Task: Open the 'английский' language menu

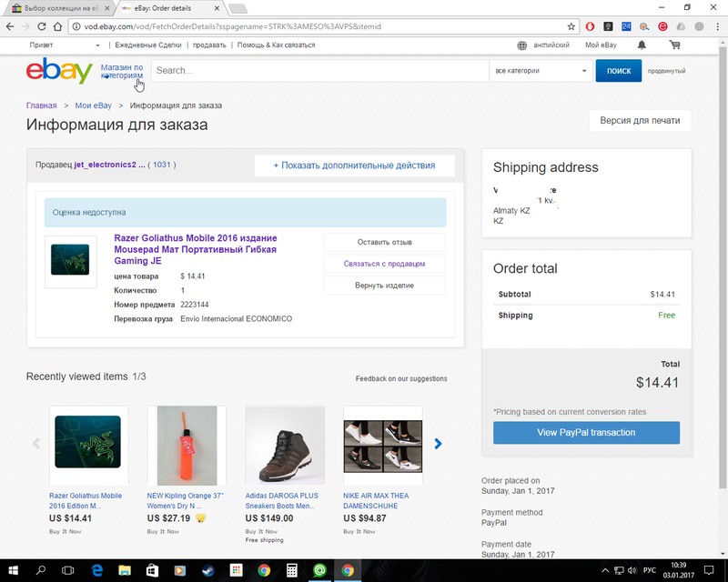Action: (551, 45)
